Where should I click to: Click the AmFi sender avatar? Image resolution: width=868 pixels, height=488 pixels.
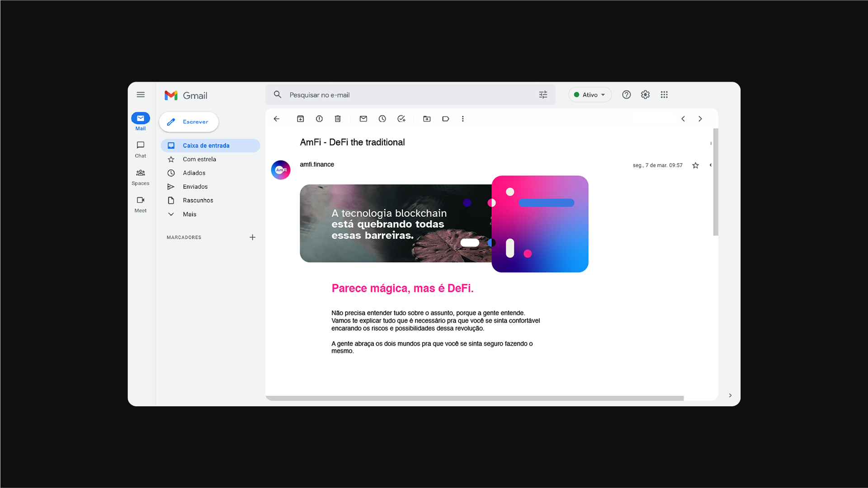click(281, 170)
